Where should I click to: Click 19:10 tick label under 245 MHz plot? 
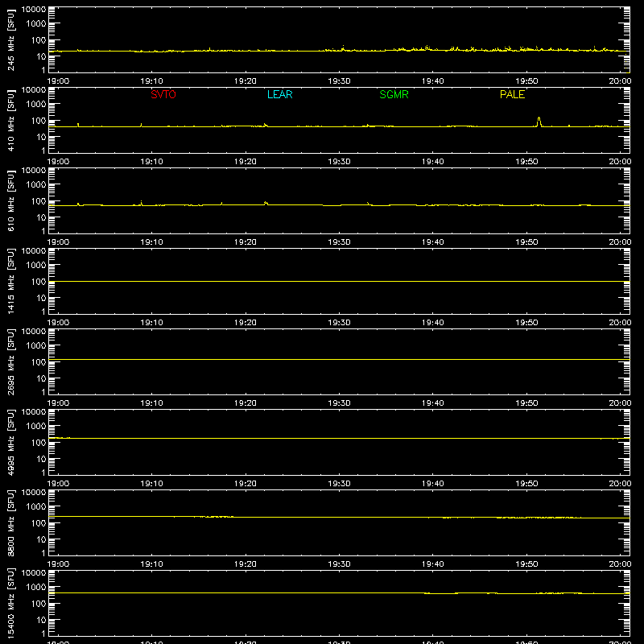point(151,81)
